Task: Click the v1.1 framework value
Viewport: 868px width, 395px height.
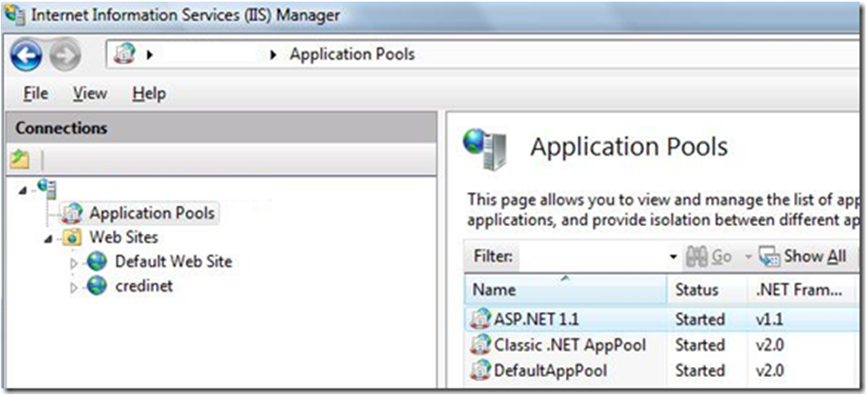Action: 769,319
